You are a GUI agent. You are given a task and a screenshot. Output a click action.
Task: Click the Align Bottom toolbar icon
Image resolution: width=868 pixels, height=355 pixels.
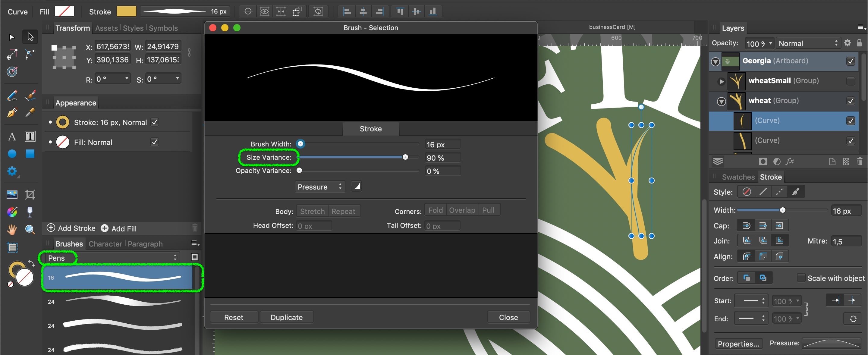pyautogui.click(x=433, y=11)
